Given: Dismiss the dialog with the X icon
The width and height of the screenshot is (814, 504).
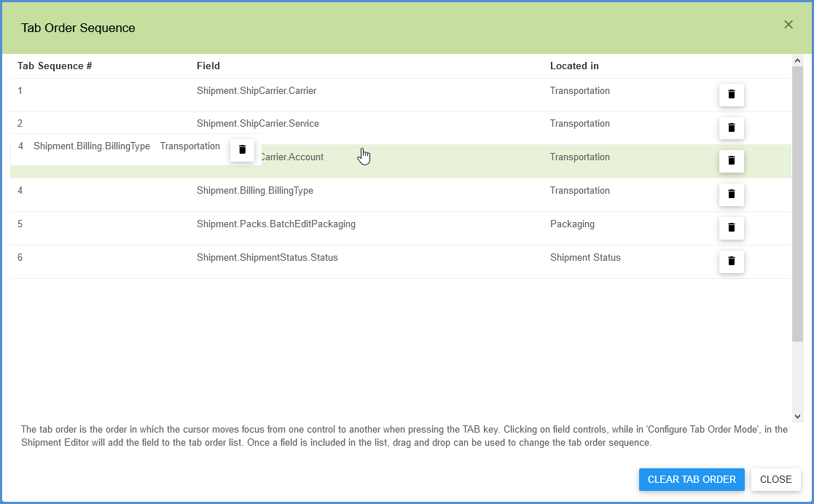Looking at the screenshot, I should point(788,24).
